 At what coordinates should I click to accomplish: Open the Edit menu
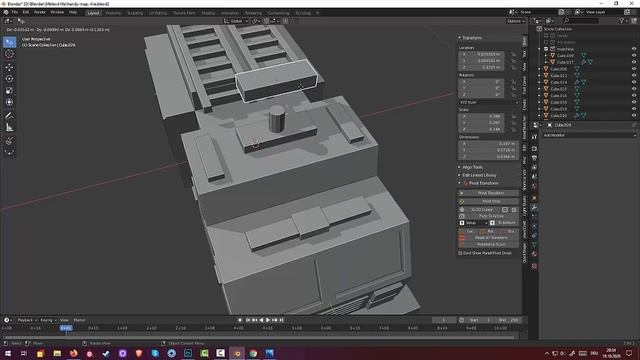(26, 12)
